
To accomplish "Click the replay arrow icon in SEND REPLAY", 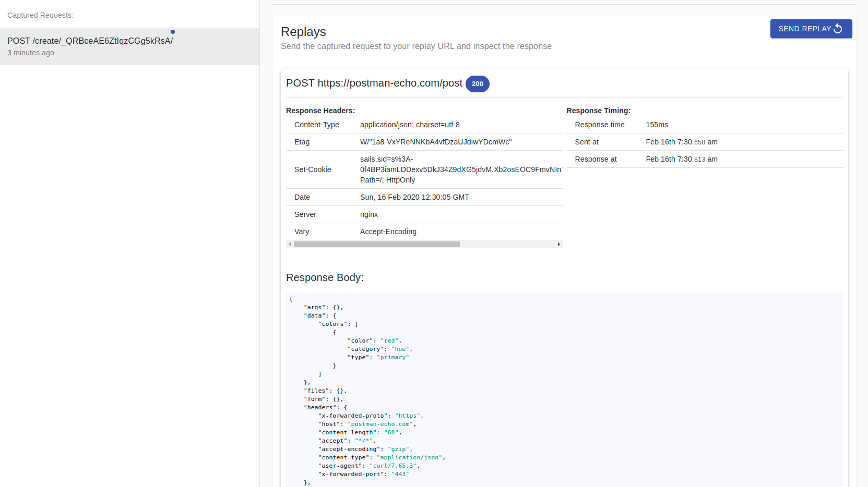I will tap(838, 29).
